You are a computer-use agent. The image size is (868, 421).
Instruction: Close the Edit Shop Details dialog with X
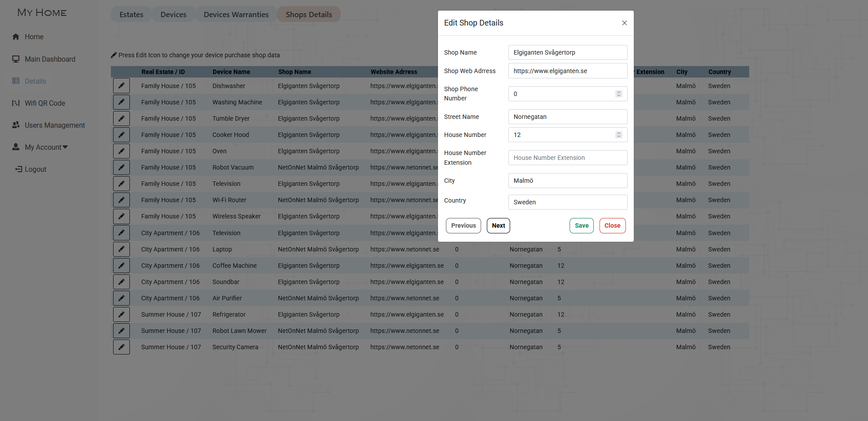(x=624, y=23)
